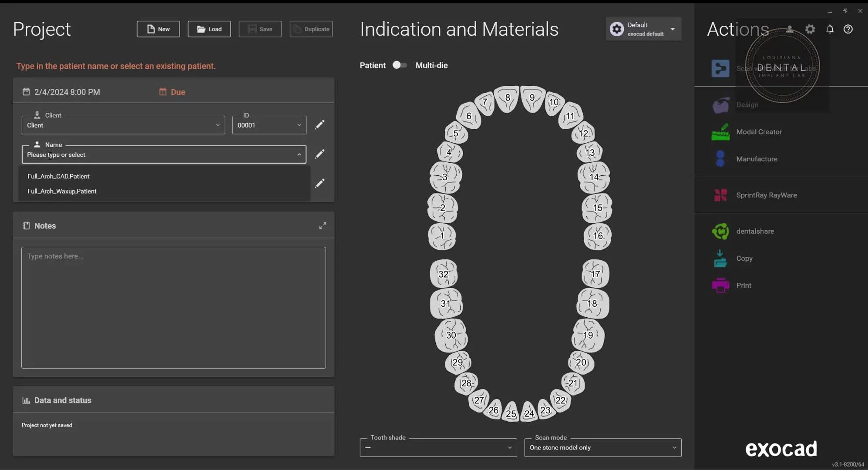Select tooth 8 on the chart
Viewport: 868px width, 470px height.
(x=507, y=98)
